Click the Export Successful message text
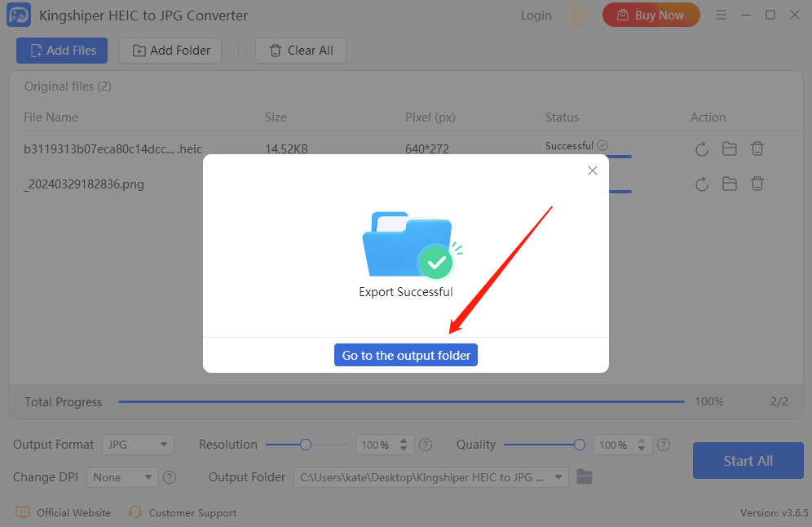The height and width of the screenshot is (527, 812). point(406,292)
